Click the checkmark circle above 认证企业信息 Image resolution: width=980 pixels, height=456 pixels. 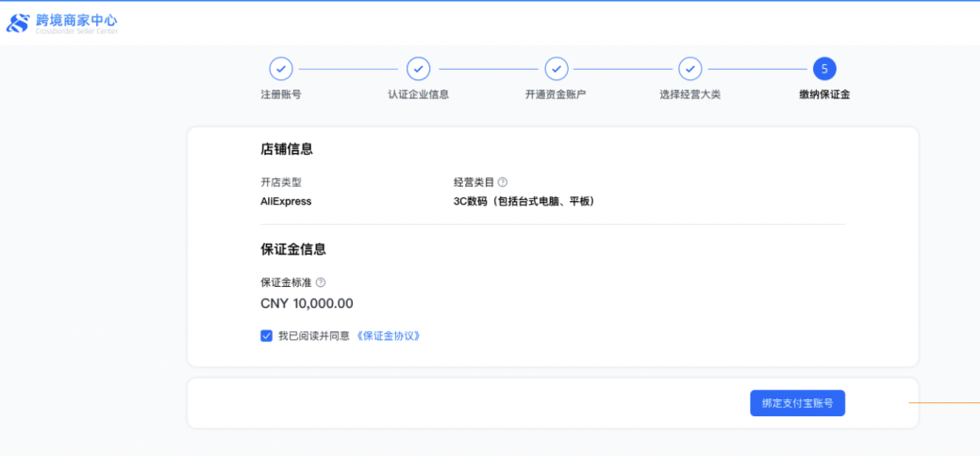click(x=418, y=69)
